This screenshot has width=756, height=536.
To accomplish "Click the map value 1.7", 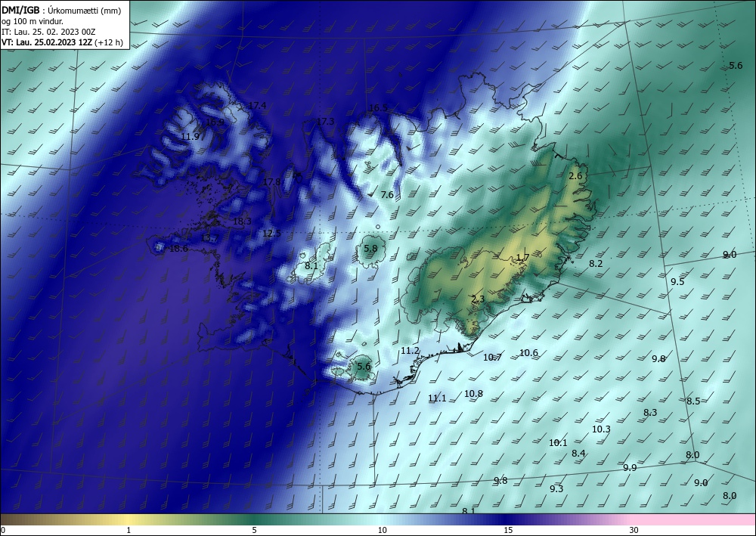I will click(522, 257).
